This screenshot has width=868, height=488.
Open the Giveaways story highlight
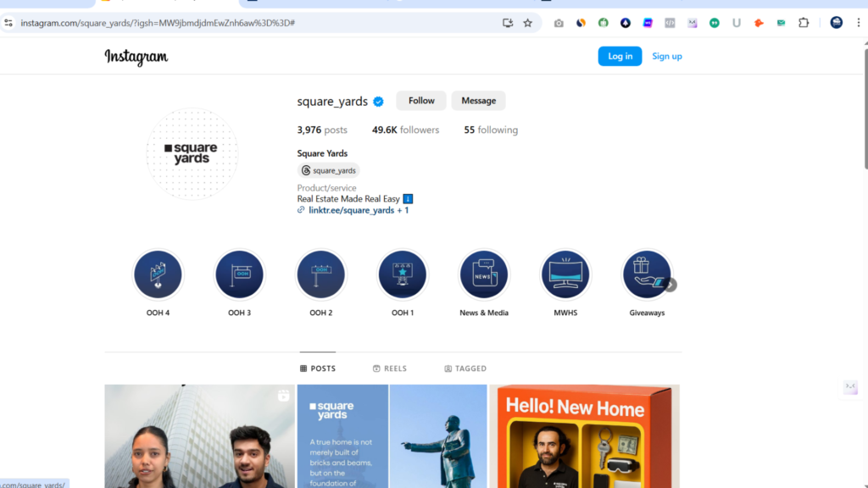[646, 274]
